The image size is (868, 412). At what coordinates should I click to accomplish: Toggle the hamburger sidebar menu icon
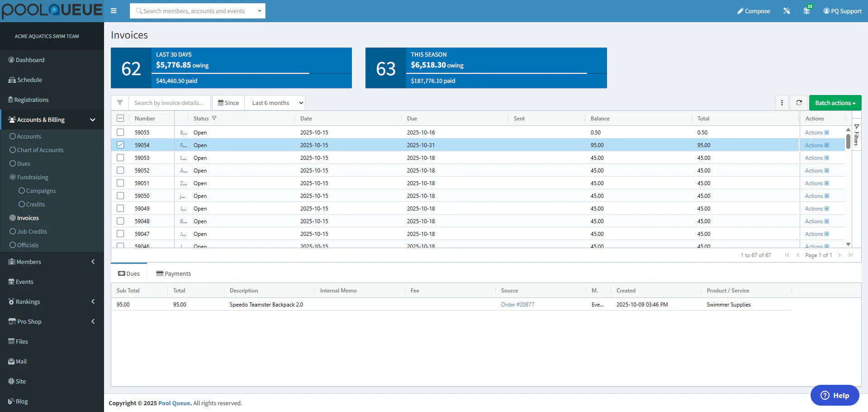[114, 11]
